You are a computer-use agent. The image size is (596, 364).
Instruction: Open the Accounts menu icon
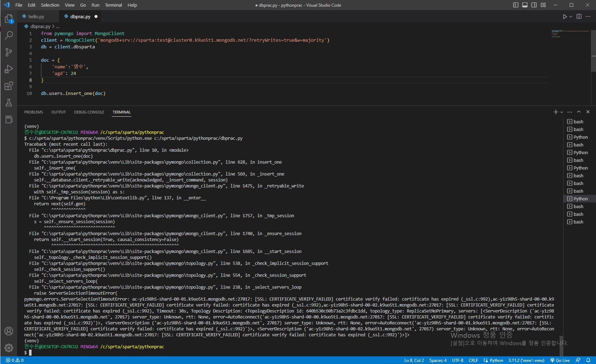(x=9, y=331)
